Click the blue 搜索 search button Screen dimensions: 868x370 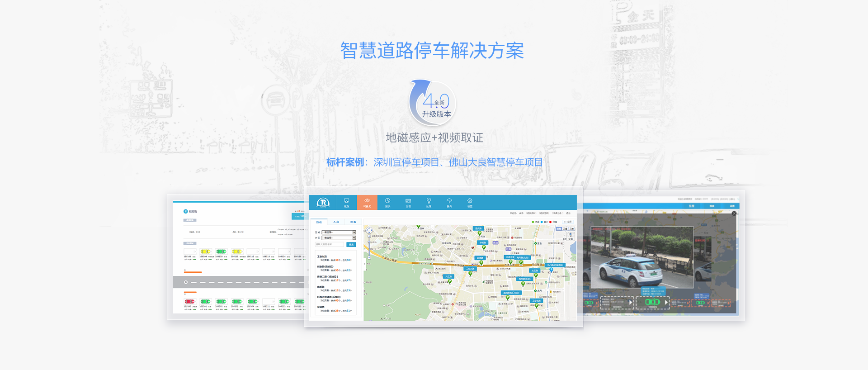click(351, 244)
